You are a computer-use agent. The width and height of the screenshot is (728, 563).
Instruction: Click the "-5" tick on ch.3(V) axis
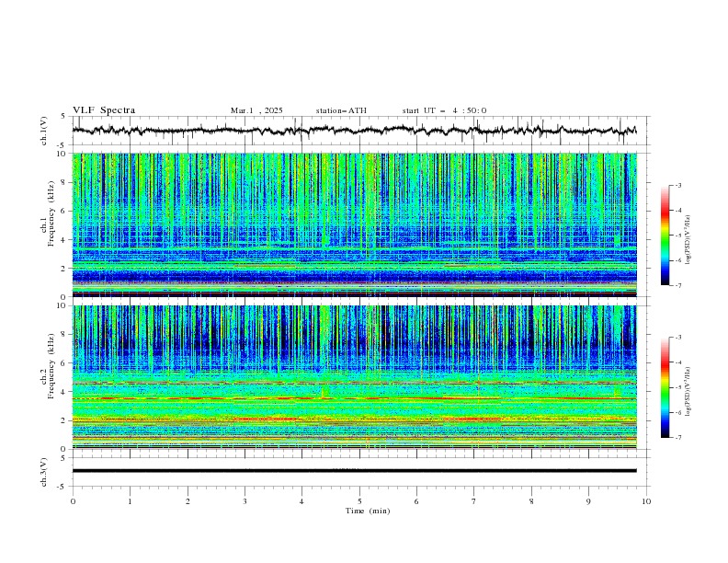pos(63,487)
